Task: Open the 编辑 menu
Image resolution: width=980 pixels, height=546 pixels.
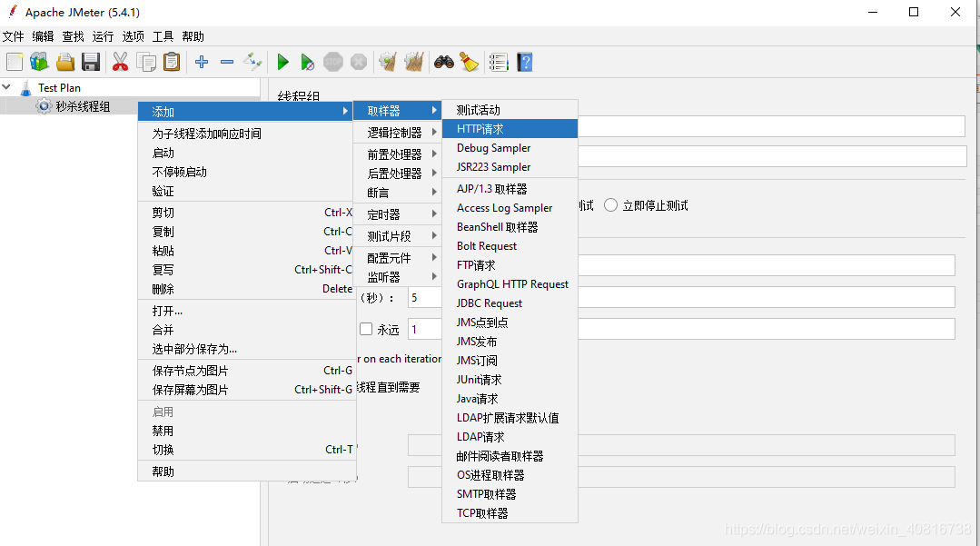Action: [43, 36]
